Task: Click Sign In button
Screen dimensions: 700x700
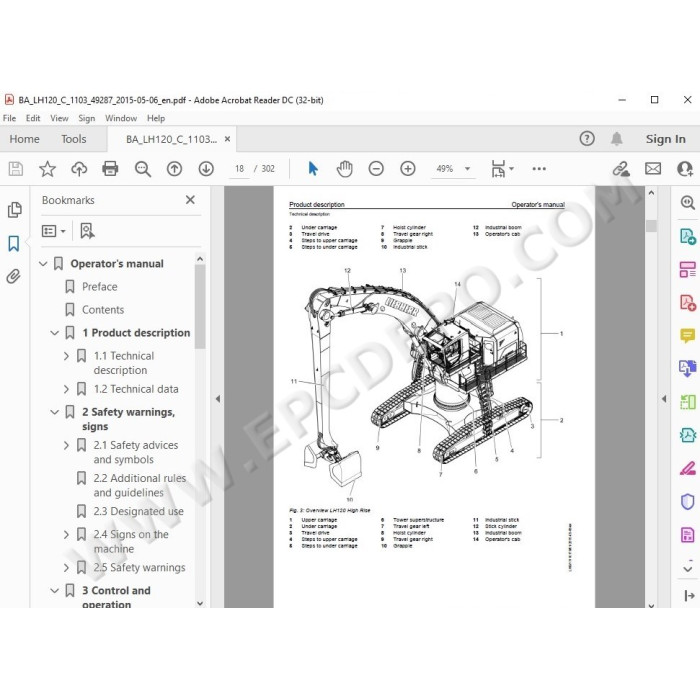Action: (x=665, y=139)
